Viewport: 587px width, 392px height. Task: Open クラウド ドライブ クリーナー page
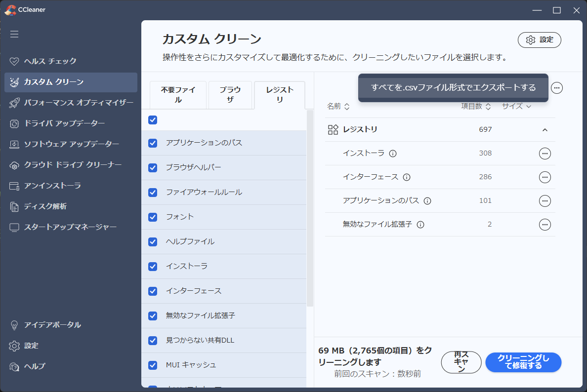click(x=71, y=165)
